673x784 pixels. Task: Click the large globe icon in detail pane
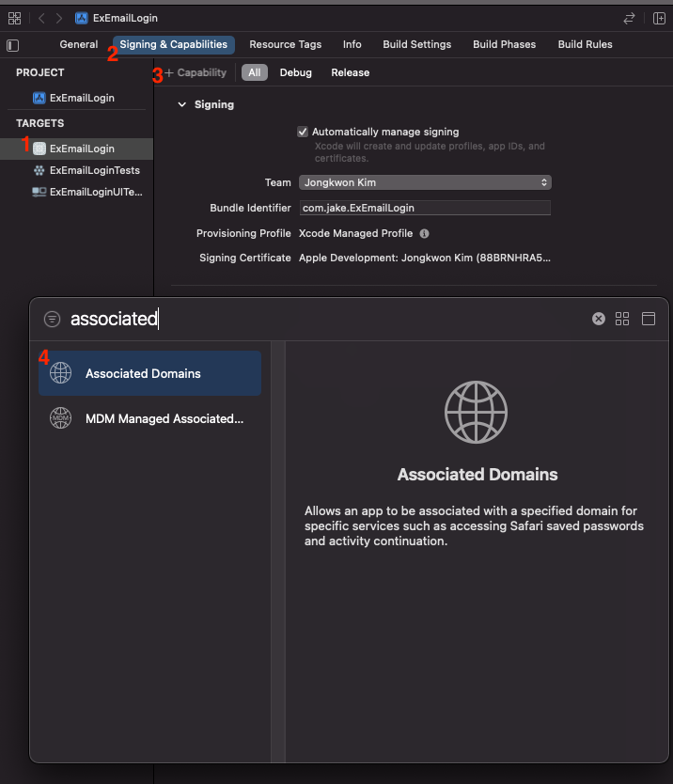click(476, 413)
